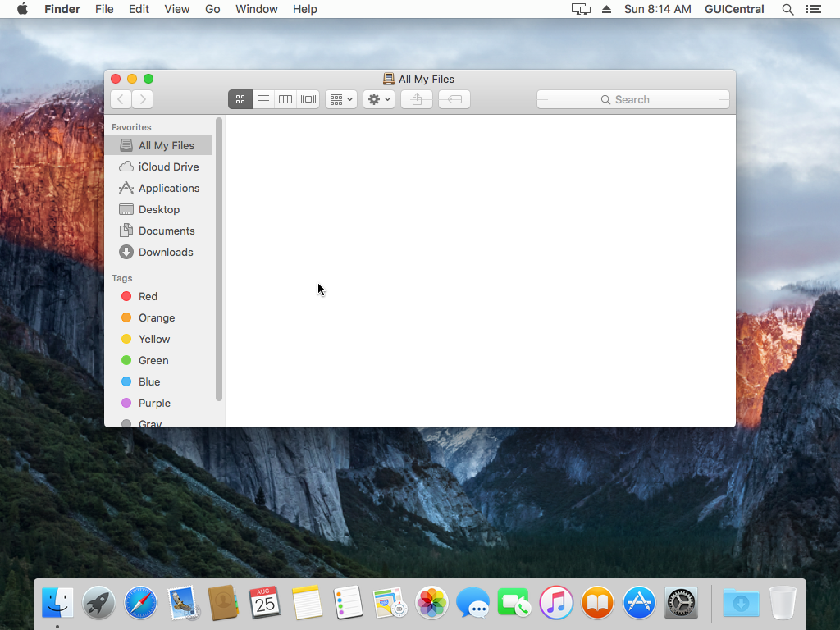Open Maps from the Dock
The height and width of the screenshot is (630, 840).
click(390, 603)
